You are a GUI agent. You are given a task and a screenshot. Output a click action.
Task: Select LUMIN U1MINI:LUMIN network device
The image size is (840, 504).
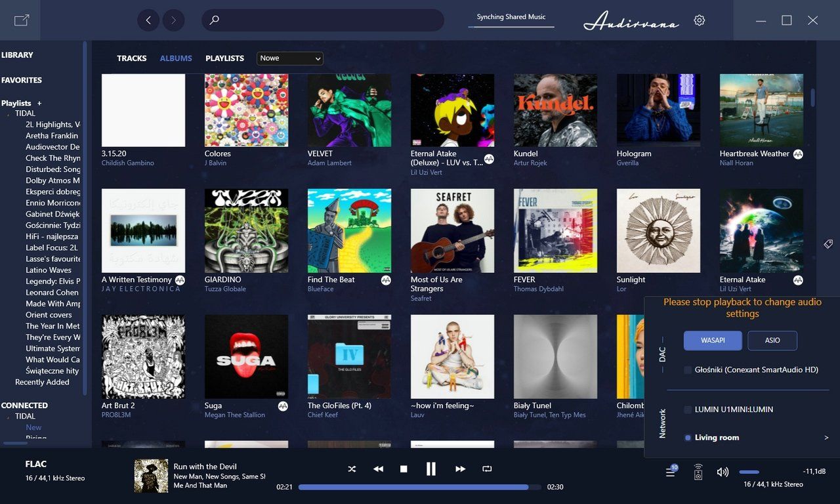coord(688,409)
